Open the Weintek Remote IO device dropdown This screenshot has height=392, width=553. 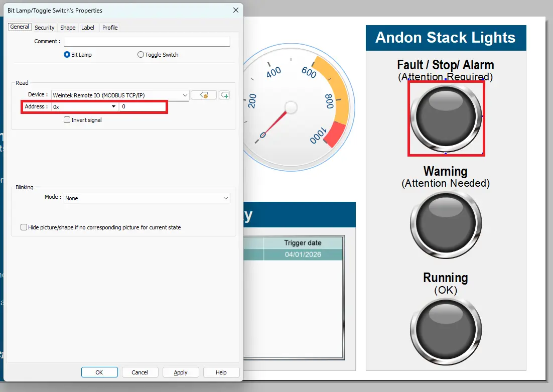click(185, 94)
